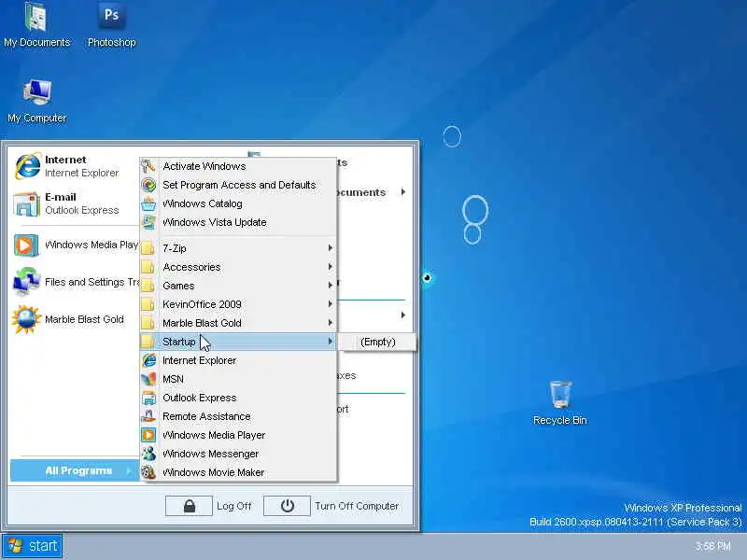
Task: Select the (Empty) submenu item
Action: (x=378, y=342)
